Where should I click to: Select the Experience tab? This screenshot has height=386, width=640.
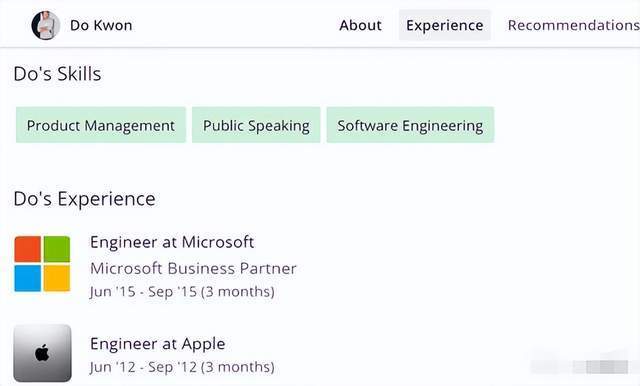pyautogui.click(x=444, y=25)
